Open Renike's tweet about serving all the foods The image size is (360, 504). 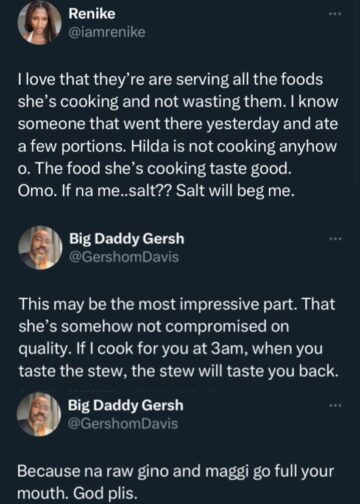(178, 135)
